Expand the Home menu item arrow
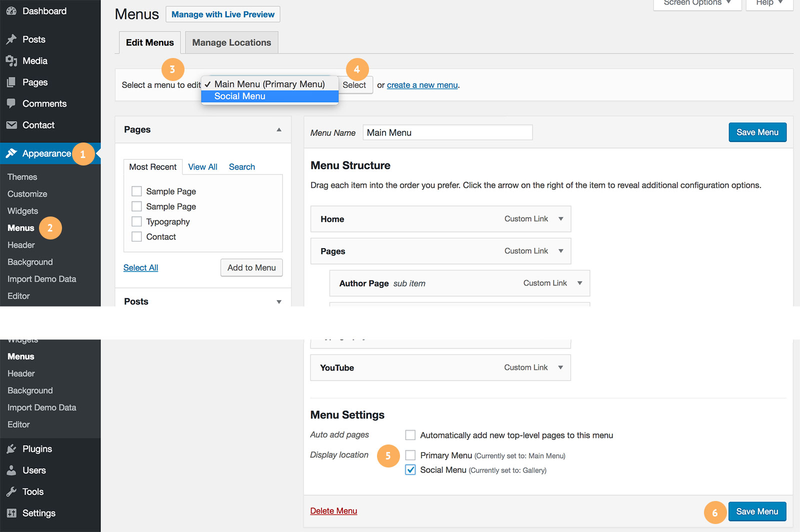Image resolution: width=800 pixels, height=532 pixels. tap(561, 219)
